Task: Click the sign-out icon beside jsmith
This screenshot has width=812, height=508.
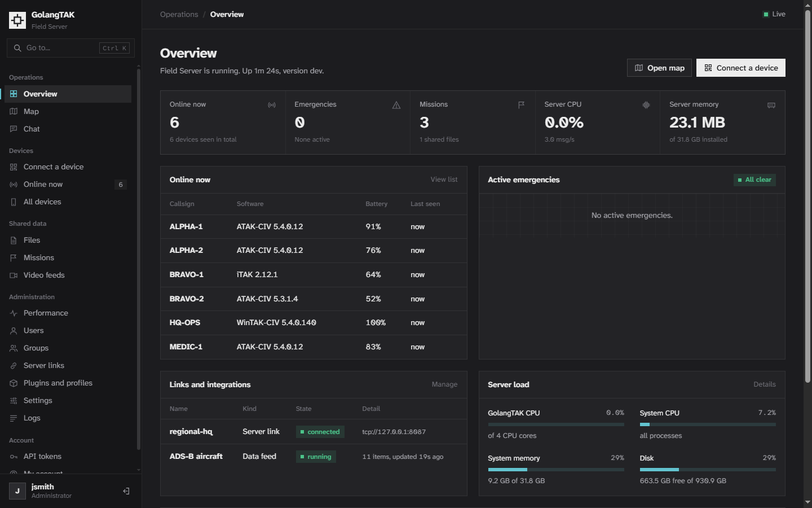Action: point(126,491)
